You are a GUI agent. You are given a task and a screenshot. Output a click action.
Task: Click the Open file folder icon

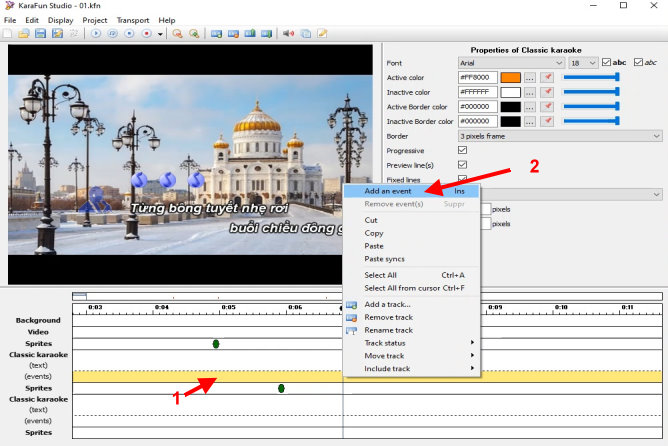[23, 34]
